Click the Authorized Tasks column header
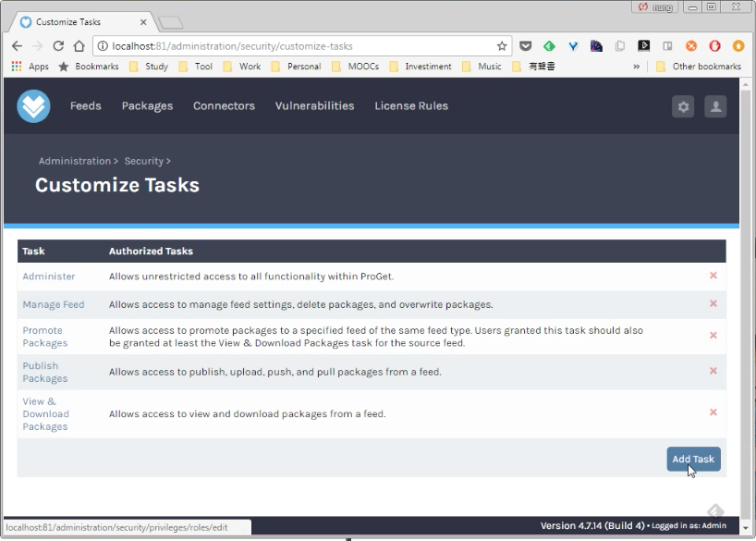 [x=151, y=251]
